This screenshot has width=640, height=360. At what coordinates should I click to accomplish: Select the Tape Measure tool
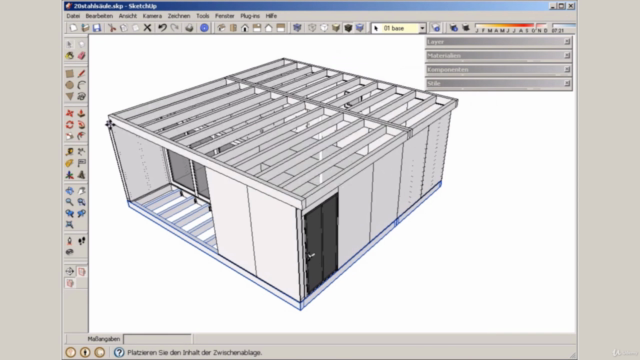(x=70, y=152)
